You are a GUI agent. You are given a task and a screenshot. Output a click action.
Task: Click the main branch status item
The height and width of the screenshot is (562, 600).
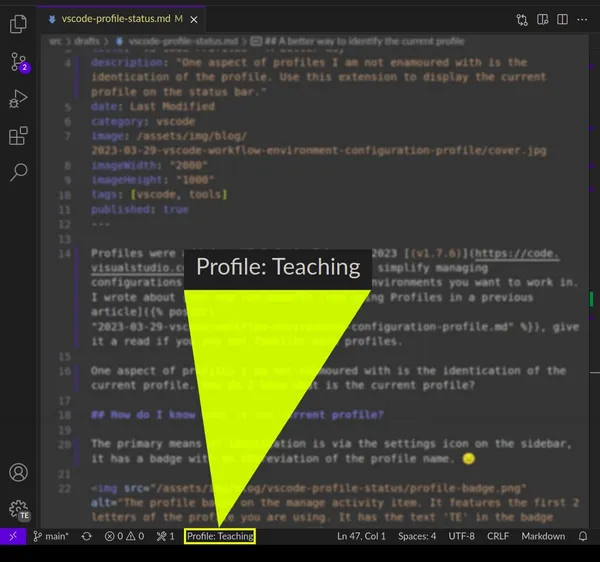[51, 536]
